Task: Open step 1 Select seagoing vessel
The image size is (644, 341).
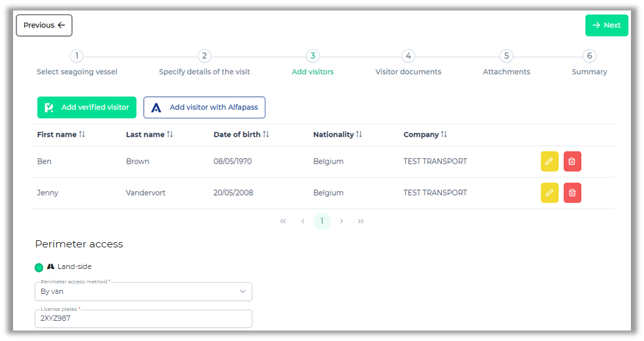Action: [x=76, y=57]
